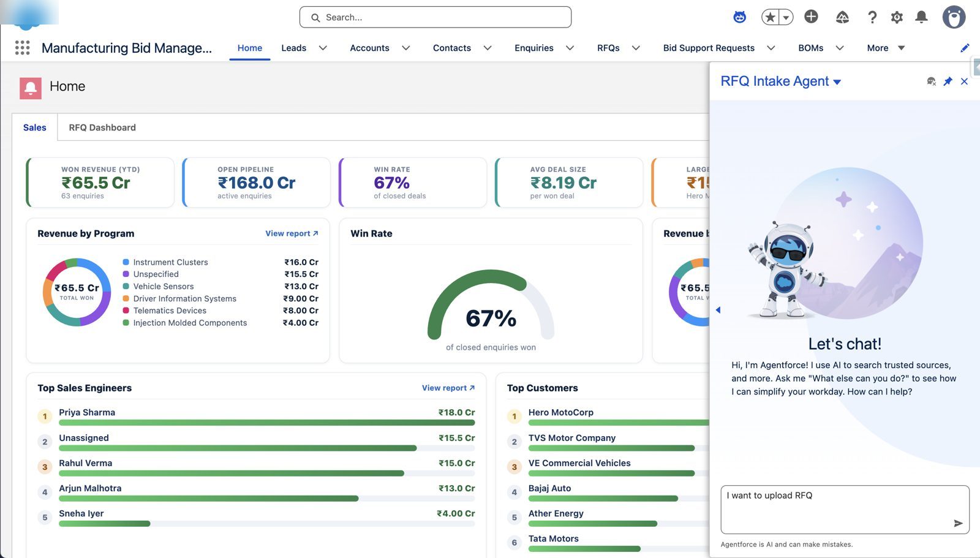980x558 pixels.
Task: Select the Priya Sharma row name
Action: point(87,412)
